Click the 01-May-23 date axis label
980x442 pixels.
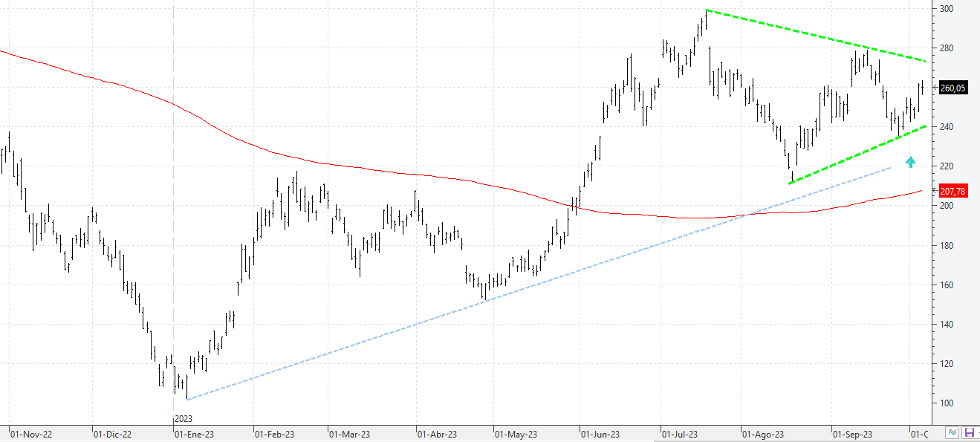[516, 433]
